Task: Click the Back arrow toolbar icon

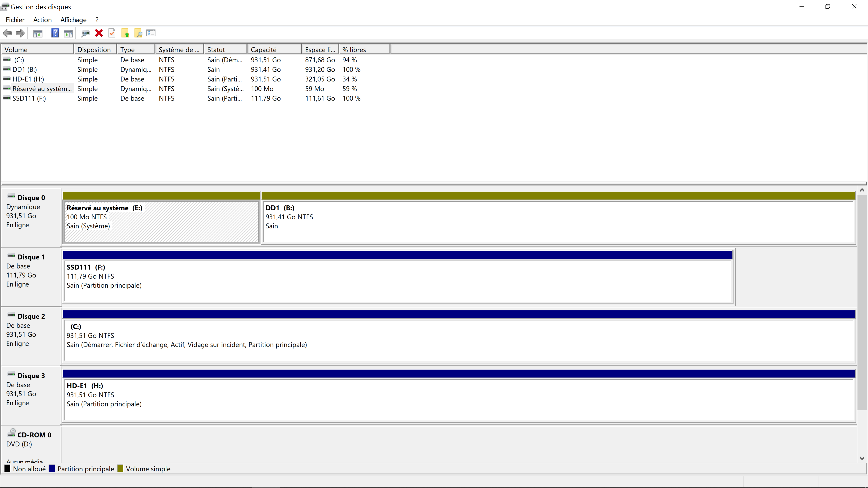Action: (7, 33)
